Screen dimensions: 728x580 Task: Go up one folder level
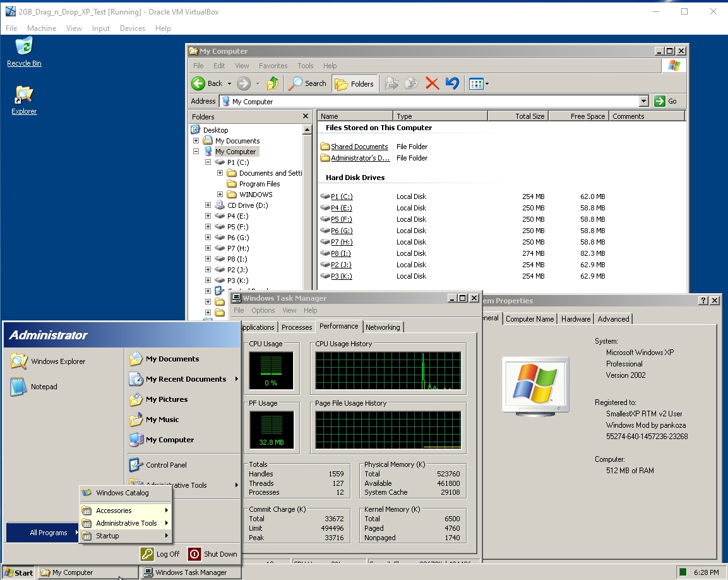click(x=273, y=83)
